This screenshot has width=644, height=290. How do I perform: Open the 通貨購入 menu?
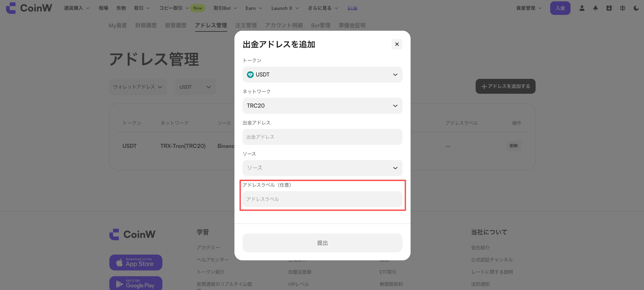[x=77, y=8]
